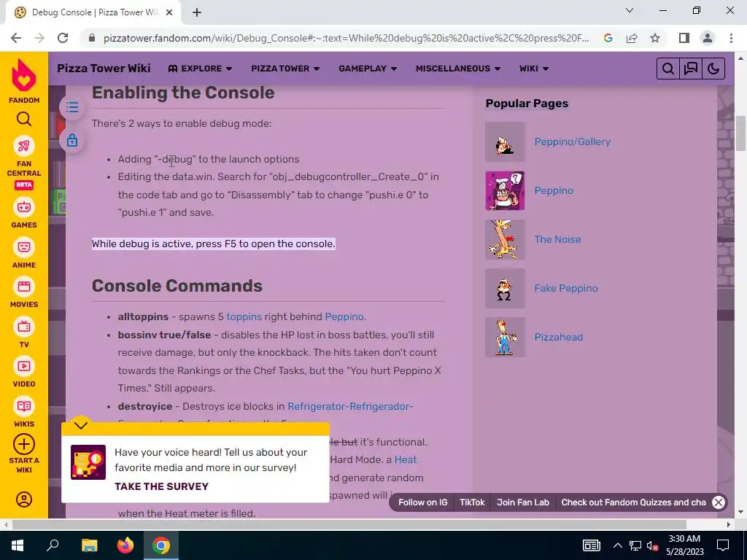Screen dimensions: 747x560
Task: Open Fan Central rocket icon
Action: coord(24,146)
